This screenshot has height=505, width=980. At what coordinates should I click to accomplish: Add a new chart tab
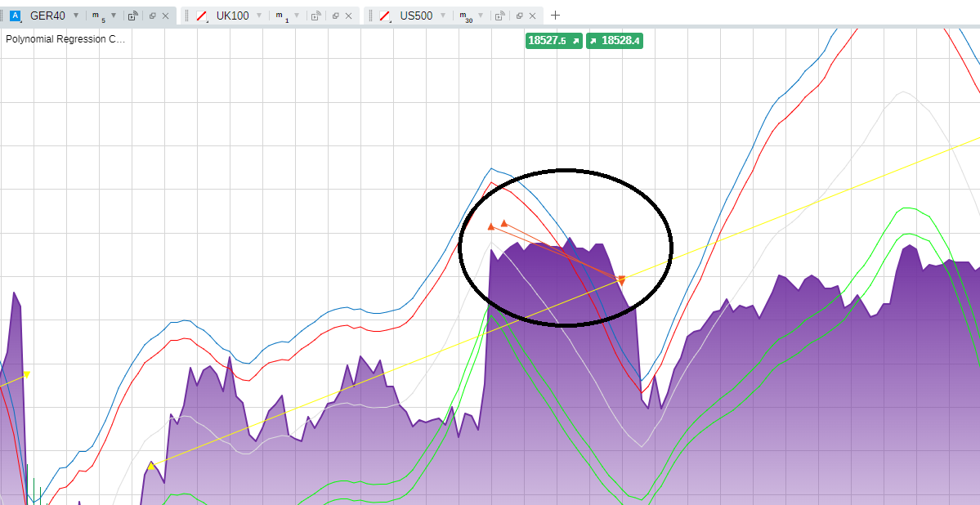click(556, 15)
